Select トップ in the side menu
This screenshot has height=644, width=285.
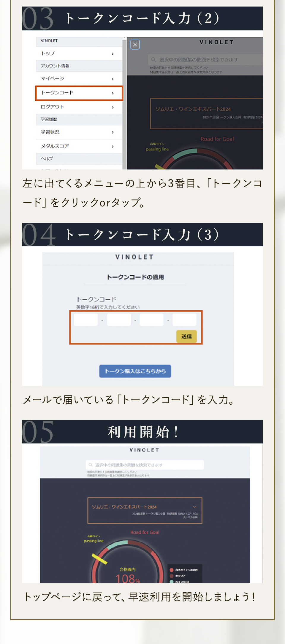pyautogui.click(x=79, y=54)
